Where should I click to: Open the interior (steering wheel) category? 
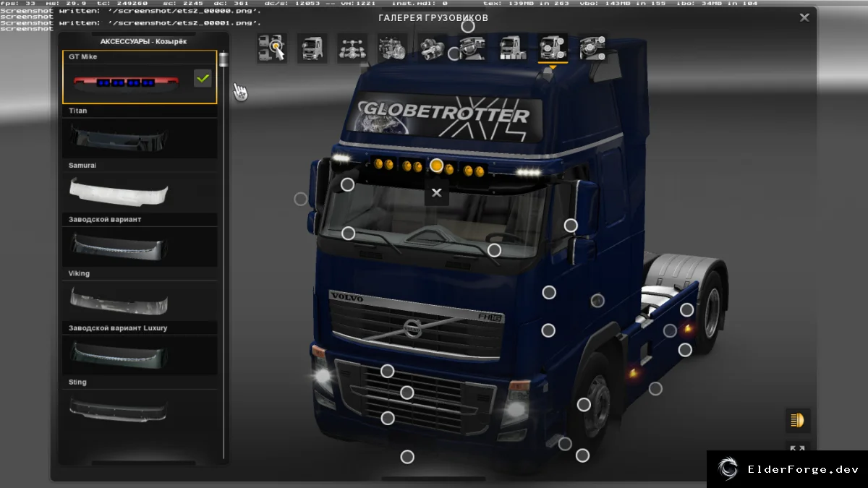tap(472, 48)
